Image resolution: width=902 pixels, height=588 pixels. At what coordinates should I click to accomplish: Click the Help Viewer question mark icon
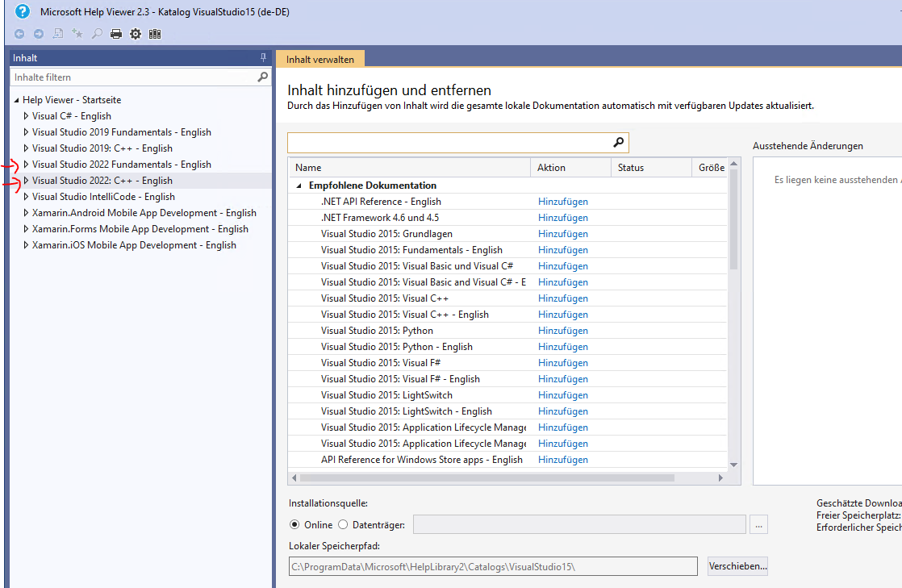pyautogui.click(x=22, y=11)
